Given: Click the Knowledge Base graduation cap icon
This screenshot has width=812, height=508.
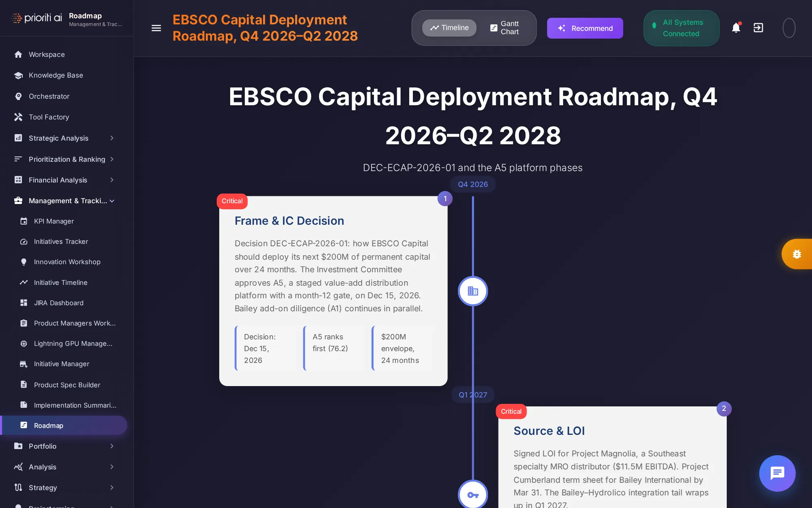Looking at the screenshot, I should point(18,75).
